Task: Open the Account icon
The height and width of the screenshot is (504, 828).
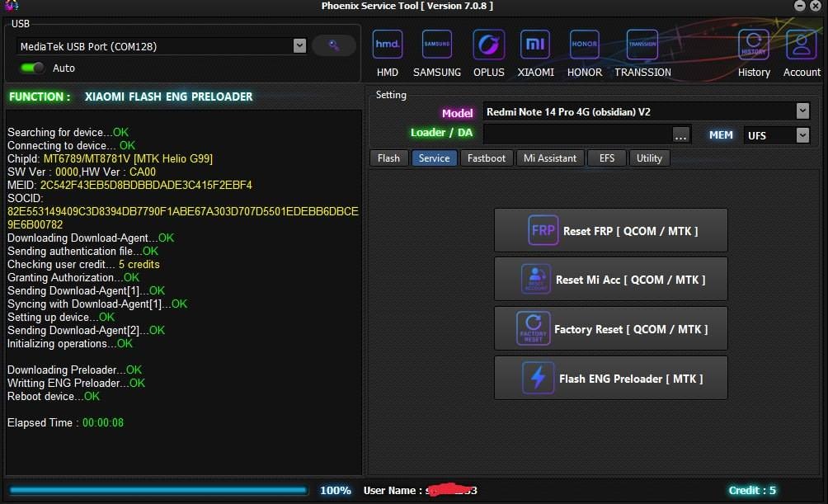Action: click(x=802, y=45)
